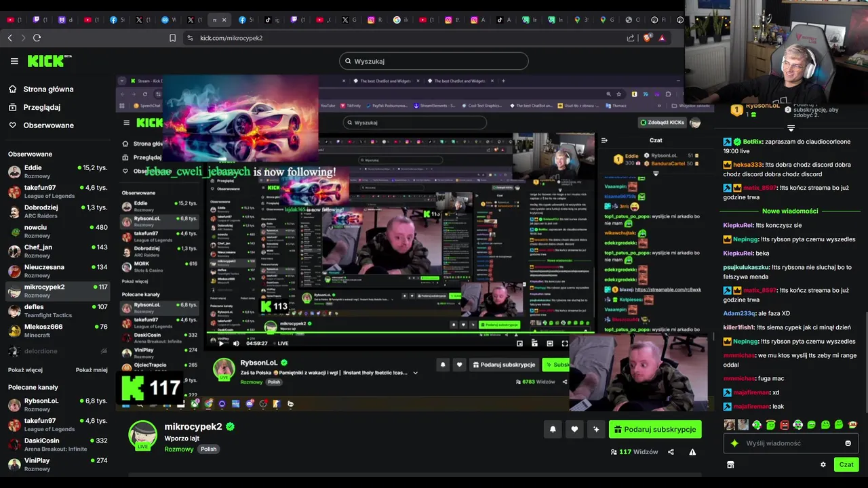Close the active Kick browser tab
Image resolution: width=868 pixels, height=488 pixels.
tap(224, 20)
